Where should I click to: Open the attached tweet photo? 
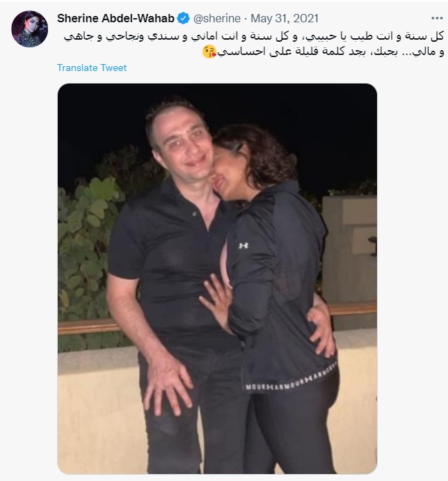(x=217, y=278)
